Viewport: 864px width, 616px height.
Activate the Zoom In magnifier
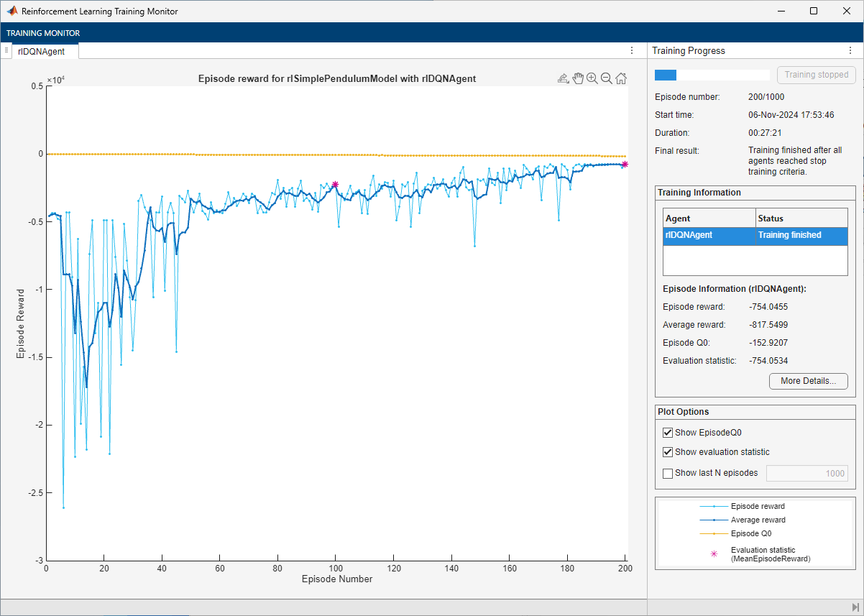pyautogui.click(x=592, y=79)
